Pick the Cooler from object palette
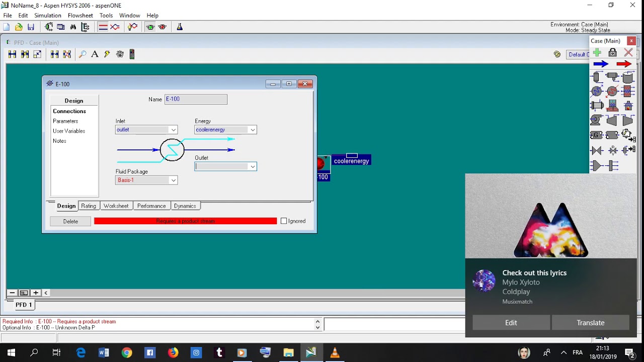The height and width of the screenshot is (362, 644). pos(596,91)
